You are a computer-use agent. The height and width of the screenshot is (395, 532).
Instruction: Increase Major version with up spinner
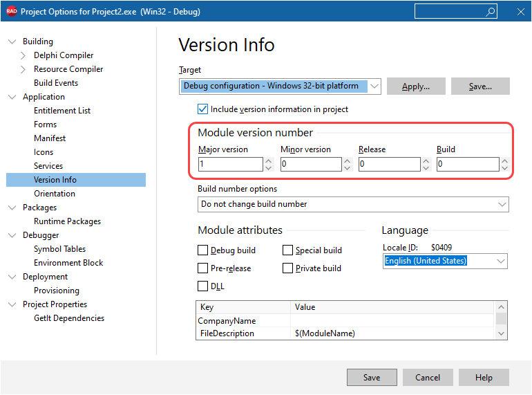269,160
